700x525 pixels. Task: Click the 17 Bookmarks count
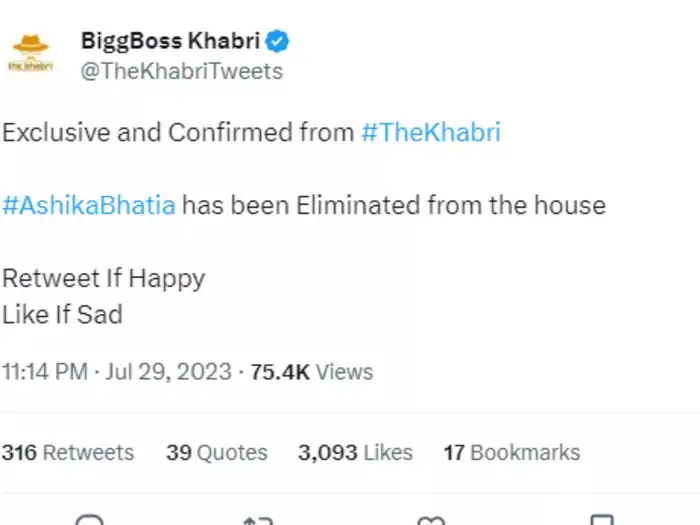pyautogui.click(x=512, y=452)
